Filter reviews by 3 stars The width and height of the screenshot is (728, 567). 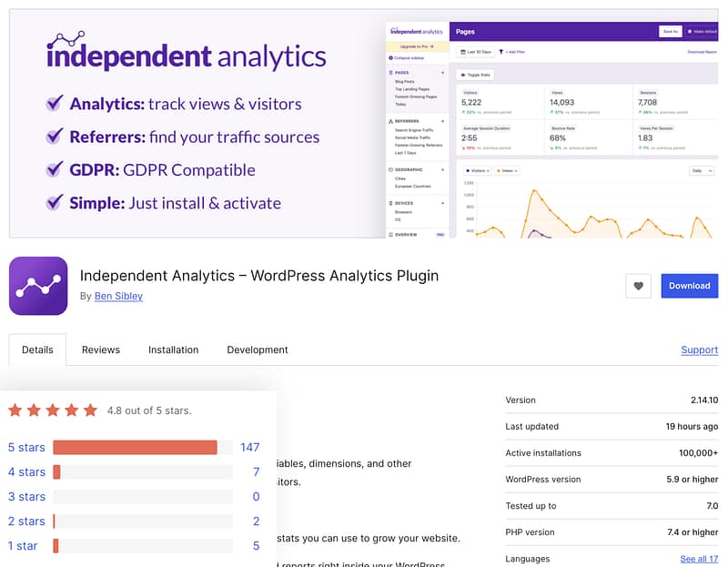click(26, 496)
